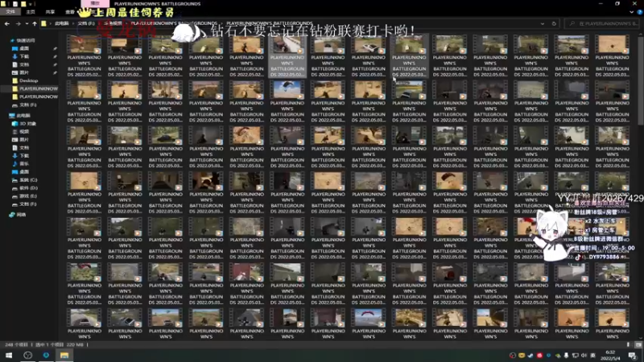The width and height of the screenshot is (644, 362).
Task: Open the 3D 对象 folder
Action: click(27, 124)
